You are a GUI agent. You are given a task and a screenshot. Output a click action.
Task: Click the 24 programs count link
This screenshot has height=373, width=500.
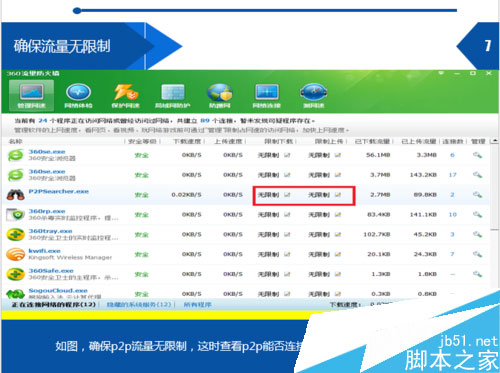coord(43,121)
